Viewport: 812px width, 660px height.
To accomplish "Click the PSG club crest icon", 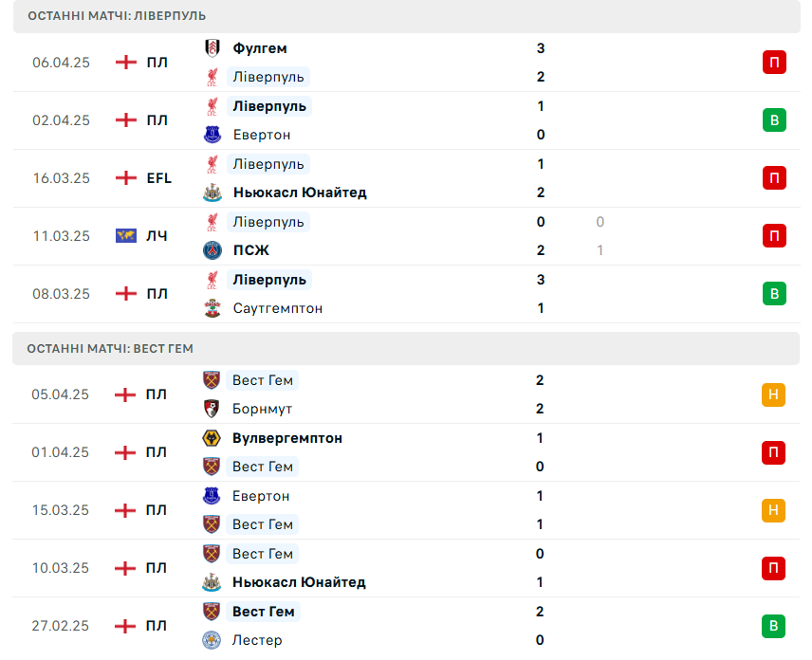I will (x=212, y=250).
